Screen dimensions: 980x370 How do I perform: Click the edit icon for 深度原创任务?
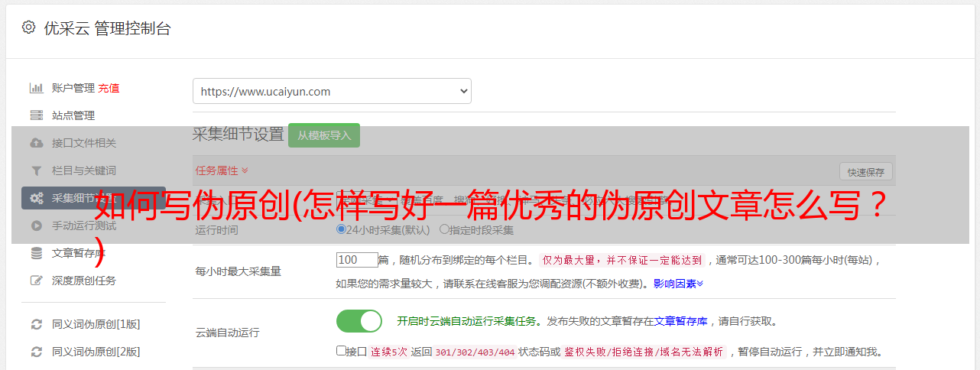(36, 281)
